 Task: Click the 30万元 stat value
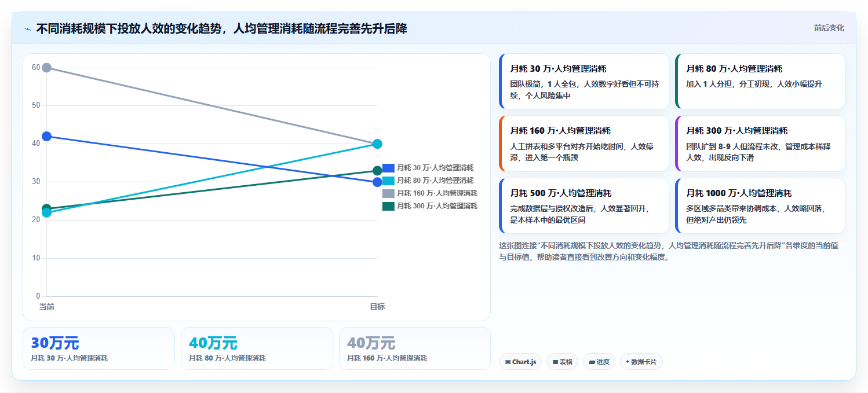55,343
